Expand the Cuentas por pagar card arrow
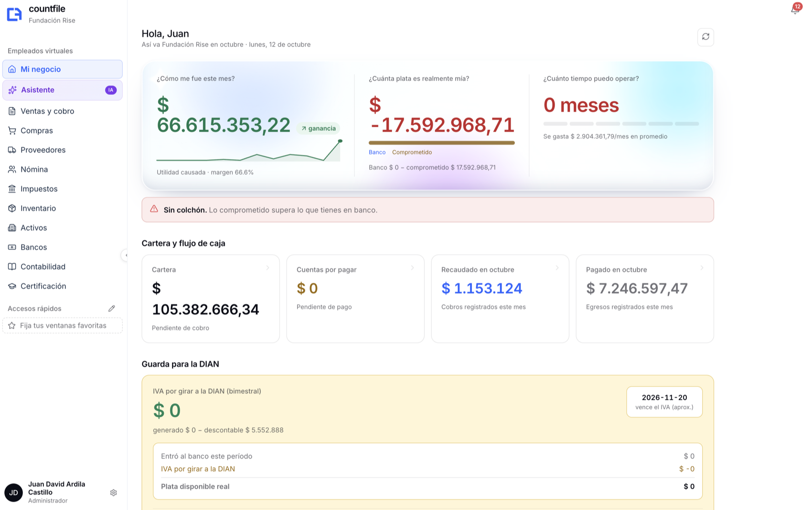The height and width of the screenshot is (510, 812). [412, 268]
